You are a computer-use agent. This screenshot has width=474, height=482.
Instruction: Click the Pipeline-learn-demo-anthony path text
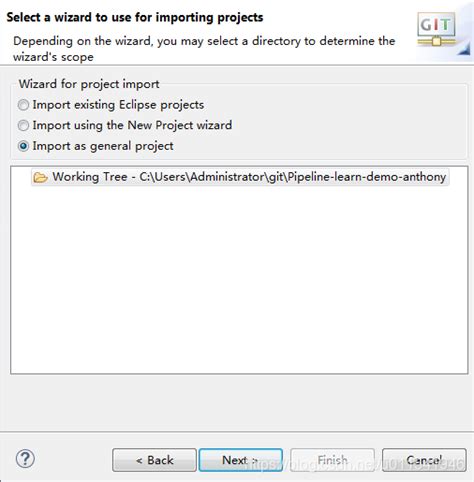point(367,177)
